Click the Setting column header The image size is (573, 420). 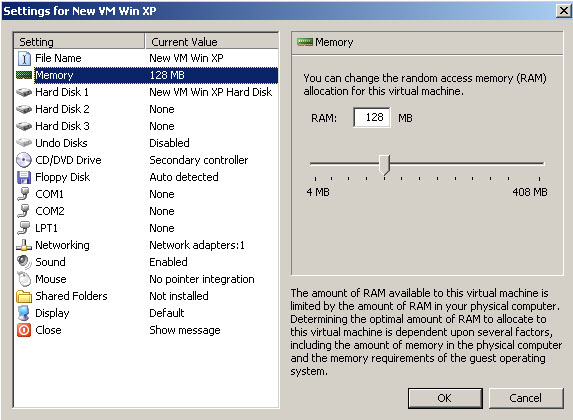(79, 41)
